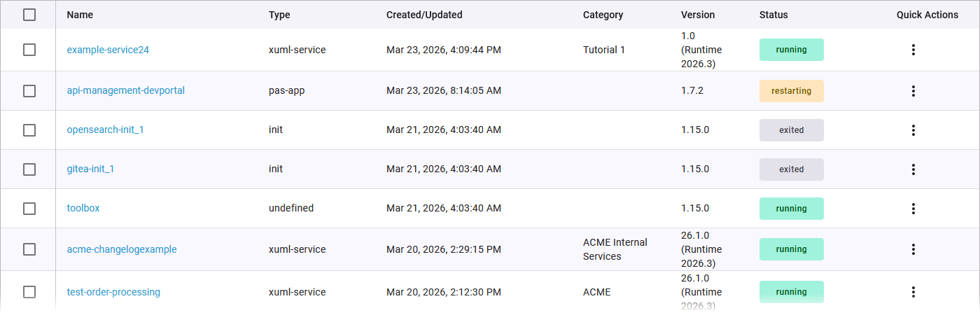Image resolution: width=980 pixels, height=313 pixels.
Task: Sort by the Status column header
Action: point(773,15)
